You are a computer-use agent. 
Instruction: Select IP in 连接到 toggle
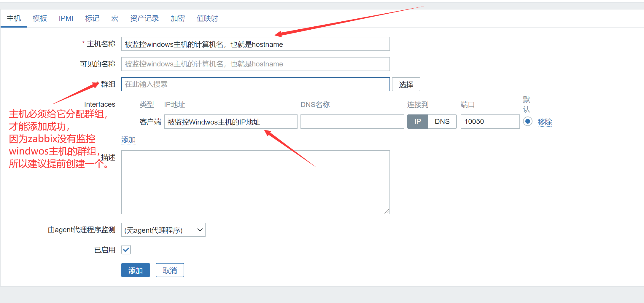[418, 122]
